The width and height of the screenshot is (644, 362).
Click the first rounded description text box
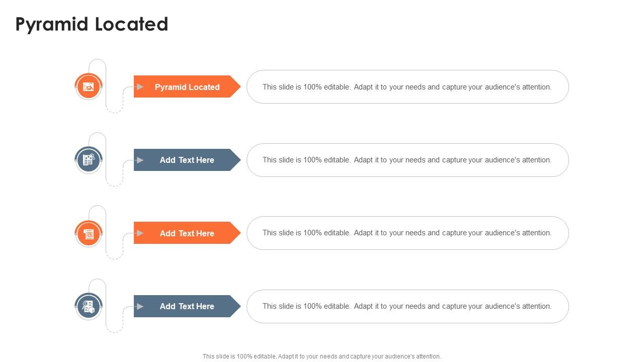coord(408,87)
